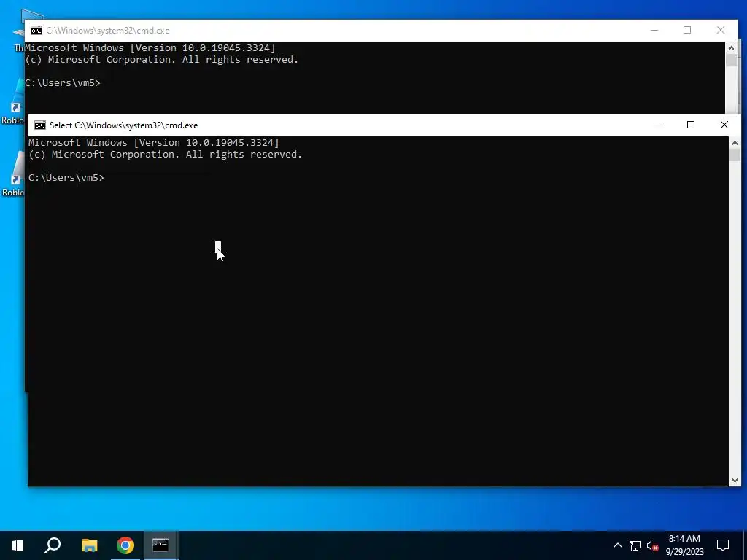Open File Explorer from the taskbar
Image resolution: width=747 pixels, height=560 pixels.
[x=89, y=545]
